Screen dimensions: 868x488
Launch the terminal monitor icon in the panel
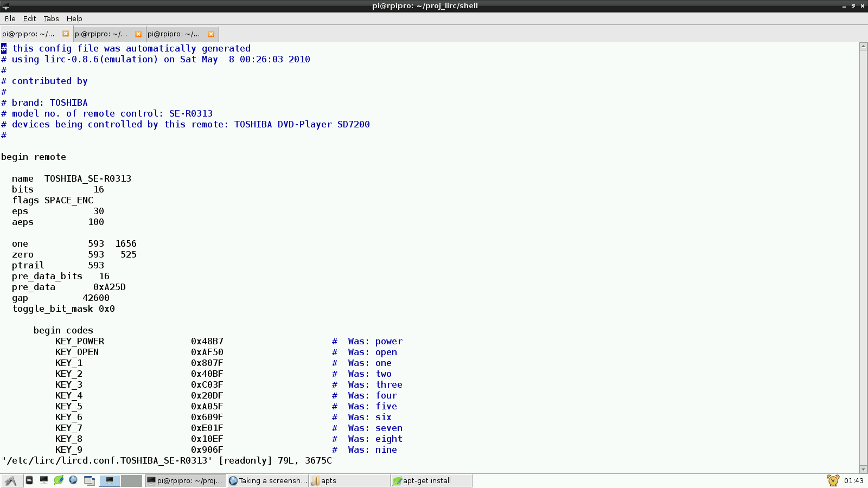pyautogui.click(x=44, y=480)
